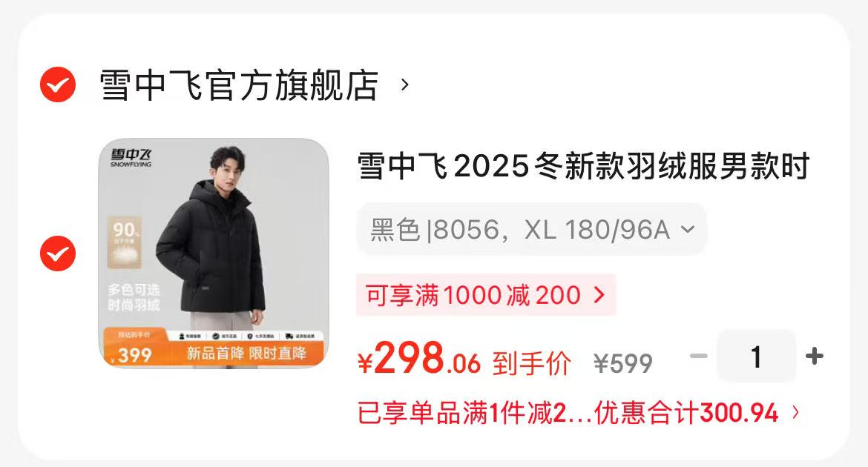Open the 雪中飞2025冬新款羽绒服 product title
Image resolution: width=868 pixels, height=467 pixels.
(x=583, y=166)
